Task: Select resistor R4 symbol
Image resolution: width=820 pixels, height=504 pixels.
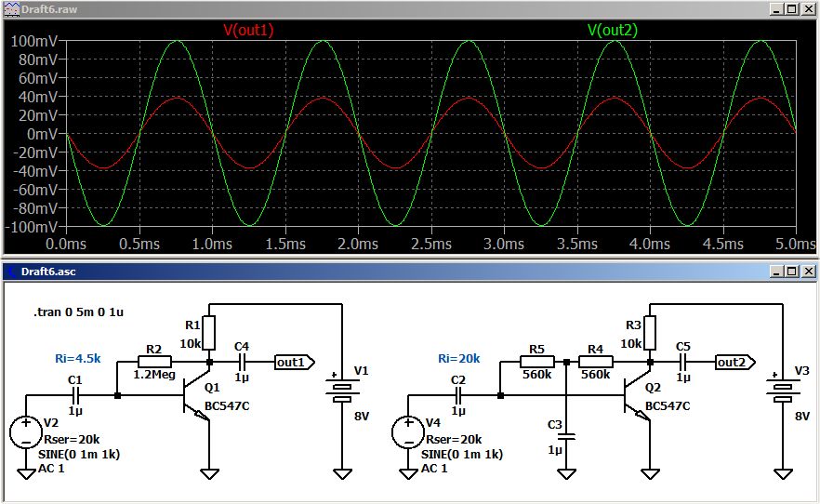Action: 596,362
